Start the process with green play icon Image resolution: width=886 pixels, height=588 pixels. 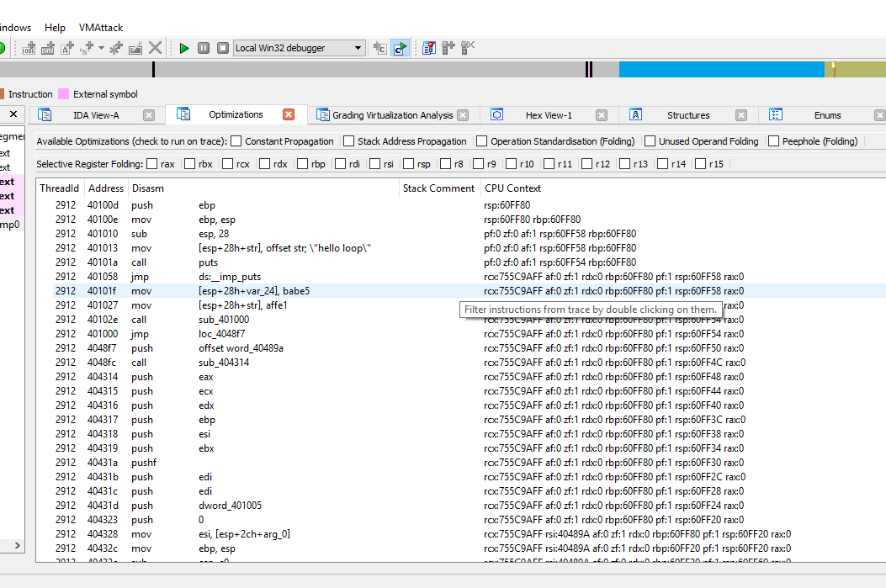pos(183,48)
